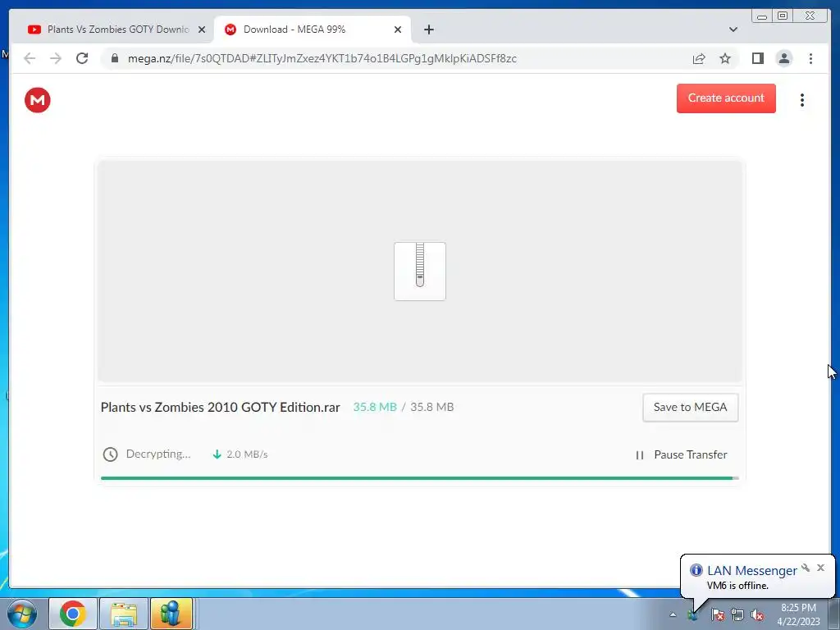
Task: Open the Windows Start menu
Action: click(22, 614)
